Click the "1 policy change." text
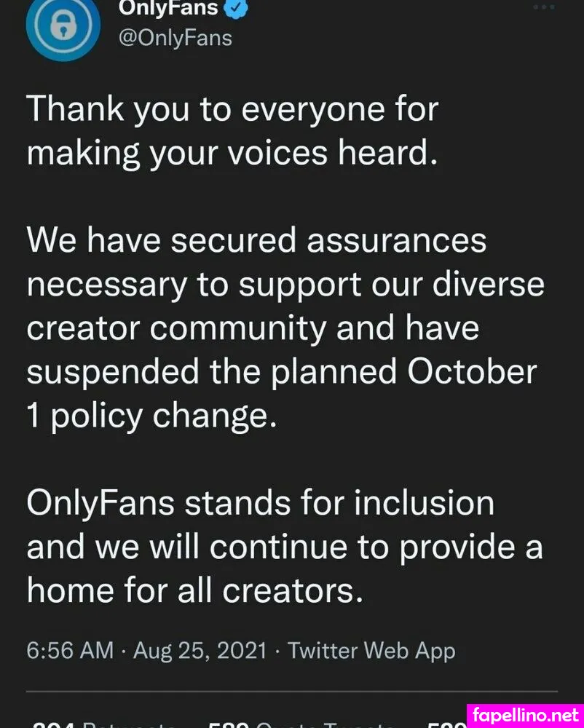584x728 pixels. pyautogui.click(x=151, y=416)
